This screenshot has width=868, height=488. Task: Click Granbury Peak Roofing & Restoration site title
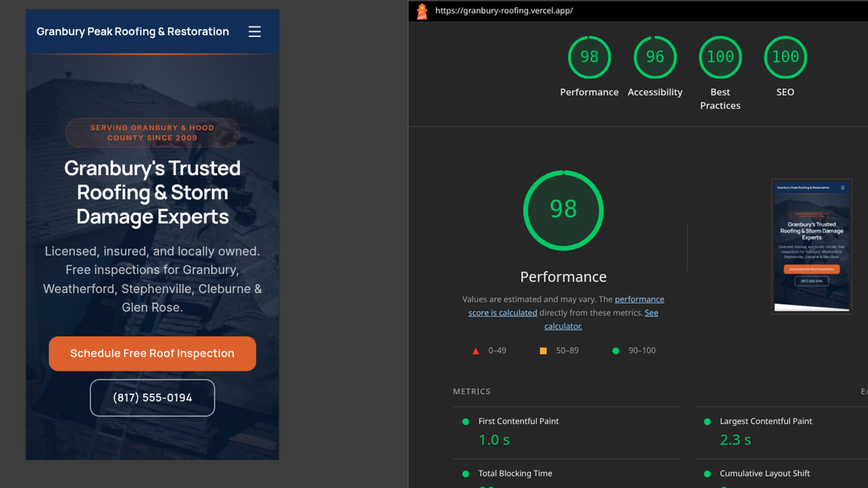click(x=132, y=32)
